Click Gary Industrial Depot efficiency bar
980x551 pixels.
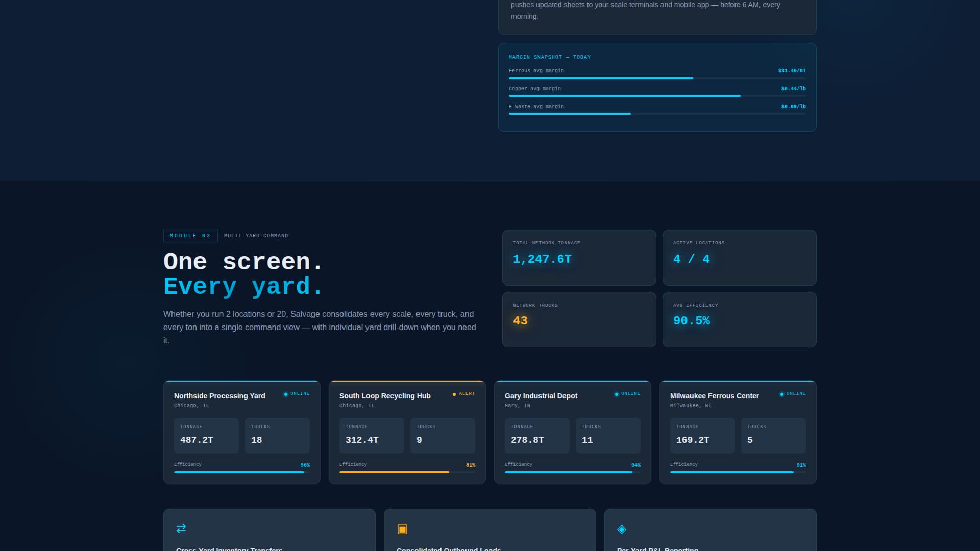573,472
